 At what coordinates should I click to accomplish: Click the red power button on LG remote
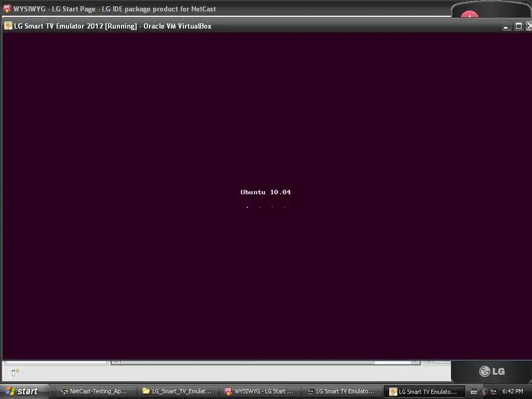coord(470,14)
